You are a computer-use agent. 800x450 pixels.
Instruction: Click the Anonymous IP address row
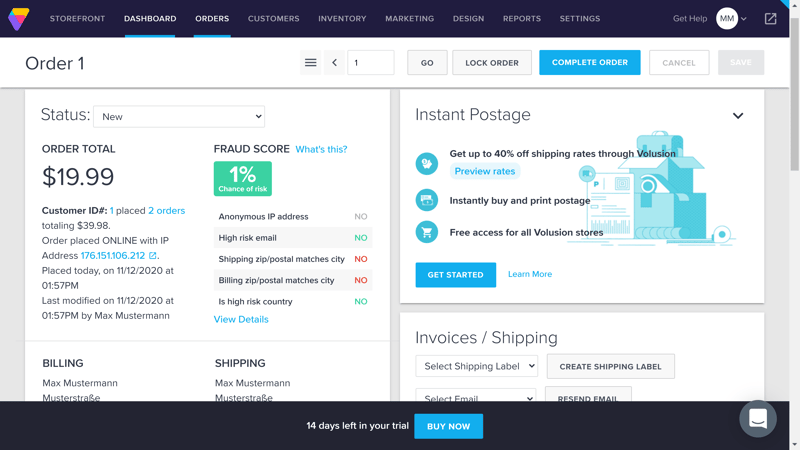click(293, 216)
